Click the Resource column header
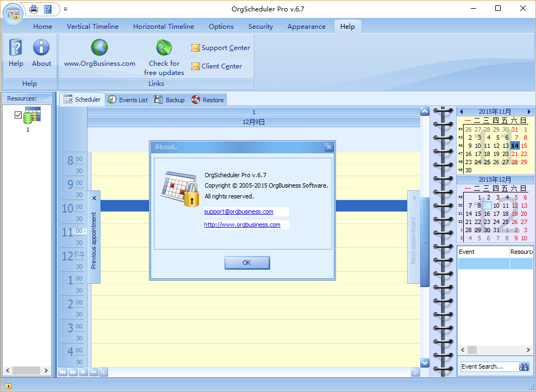536x392 pixels. click(x=521, y=252)
